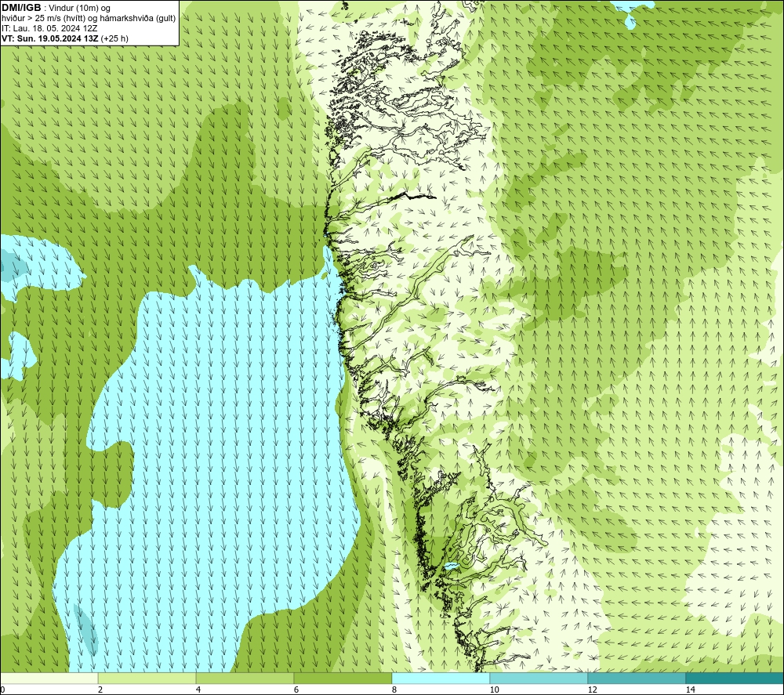Click the 'VT: Sun. 19.05.2024 13Z' valid time line
784x695 pixels.
(65, 38)
